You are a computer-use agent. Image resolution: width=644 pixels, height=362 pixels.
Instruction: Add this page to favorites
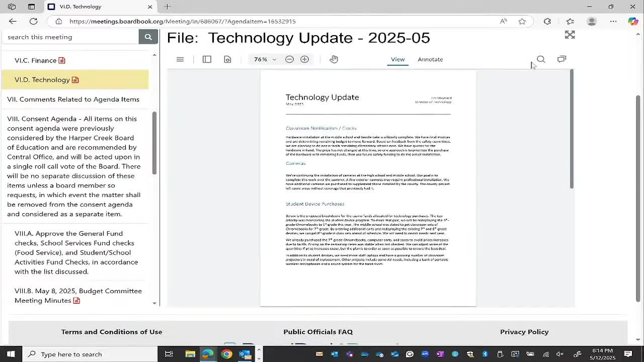click(x=522, y=21)
